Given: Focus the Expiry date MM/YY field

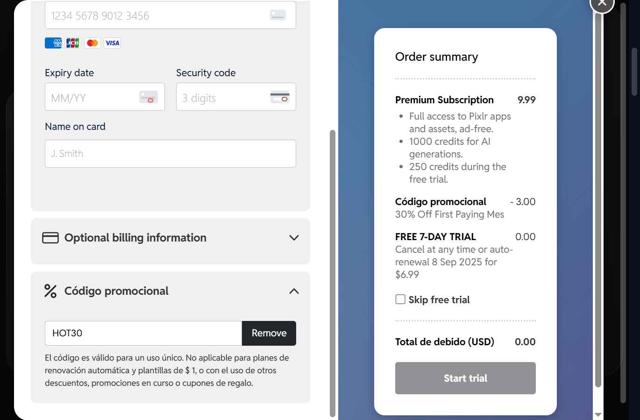Looking at the screenshot, I should click(x=104, y=97).
